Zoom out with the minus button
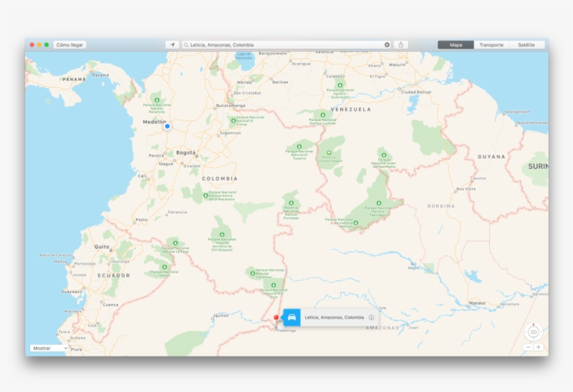Screen dimensions: 573x392 [528, 347]
